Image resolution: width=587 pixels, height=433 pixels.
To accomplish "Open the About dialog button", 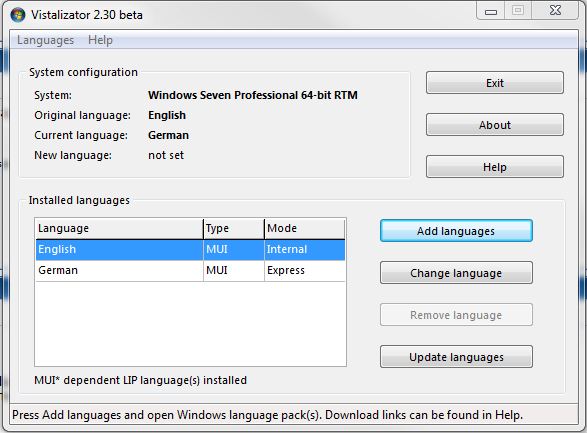I will point(495,125).
